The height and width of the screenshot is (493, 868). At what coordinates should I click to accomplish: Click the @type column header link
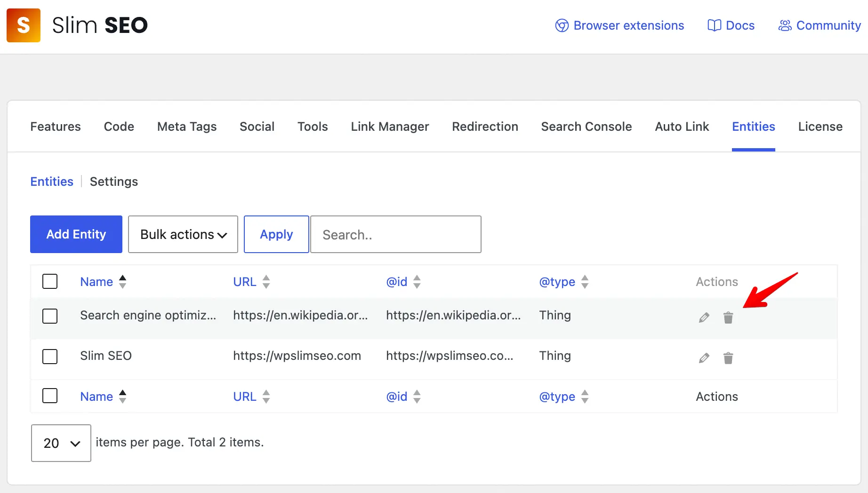tap(557, 282)
